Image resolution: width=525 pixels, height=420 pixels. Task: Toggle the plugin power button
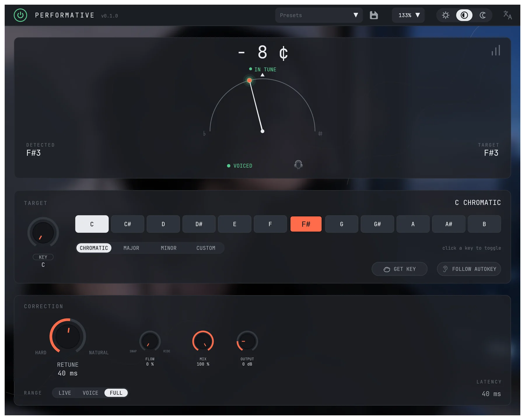pyautogui.click(x=20, y=15)
